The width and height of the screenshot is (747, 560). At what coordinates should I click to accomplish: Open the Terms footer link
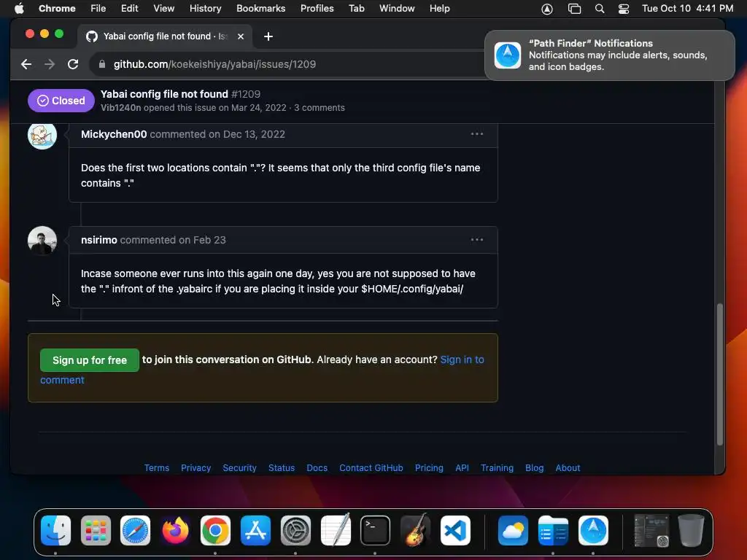tap(157, 467)
